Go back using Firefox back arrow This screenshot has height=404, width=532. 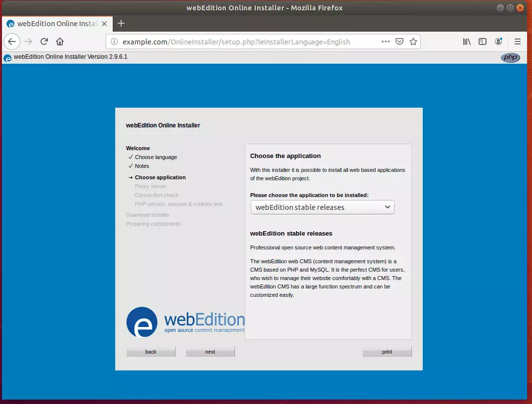pos(12,41)
